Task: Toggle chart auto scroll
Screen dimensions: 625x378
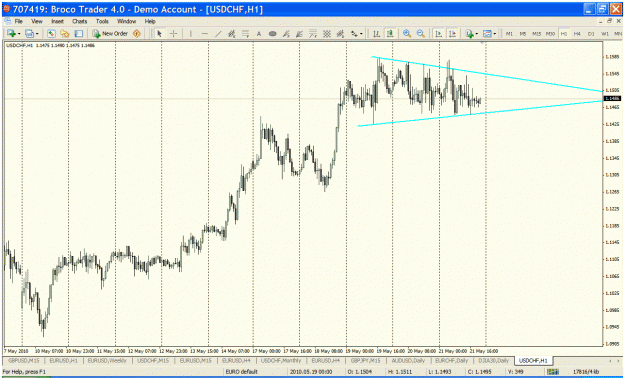Action: point(438,33)
